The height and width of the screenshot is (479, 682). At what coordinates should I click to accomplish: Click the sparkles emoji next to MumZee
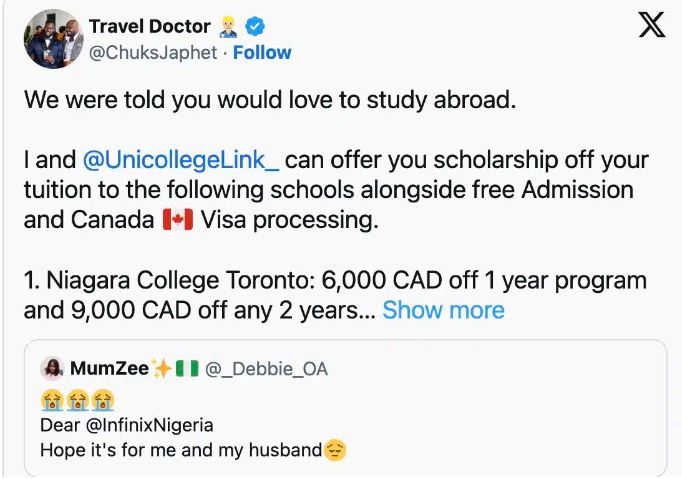pos(161,369)
